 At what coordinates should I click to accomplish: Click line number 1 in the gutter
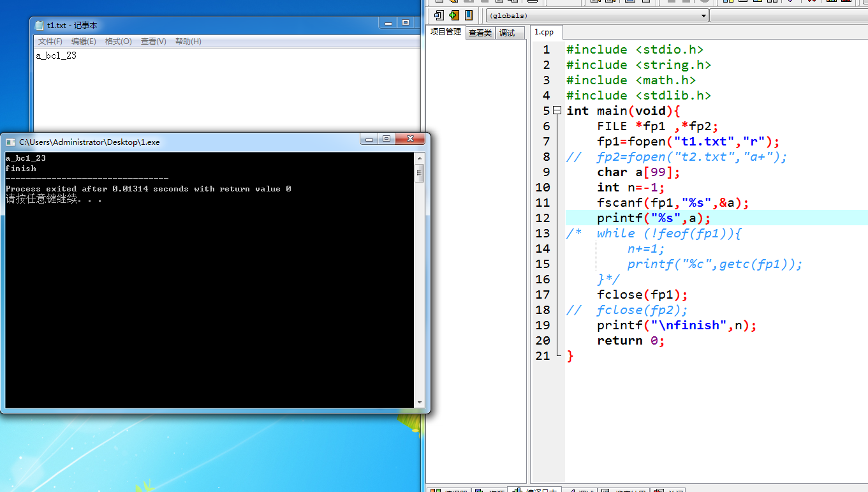pos(546,49)
